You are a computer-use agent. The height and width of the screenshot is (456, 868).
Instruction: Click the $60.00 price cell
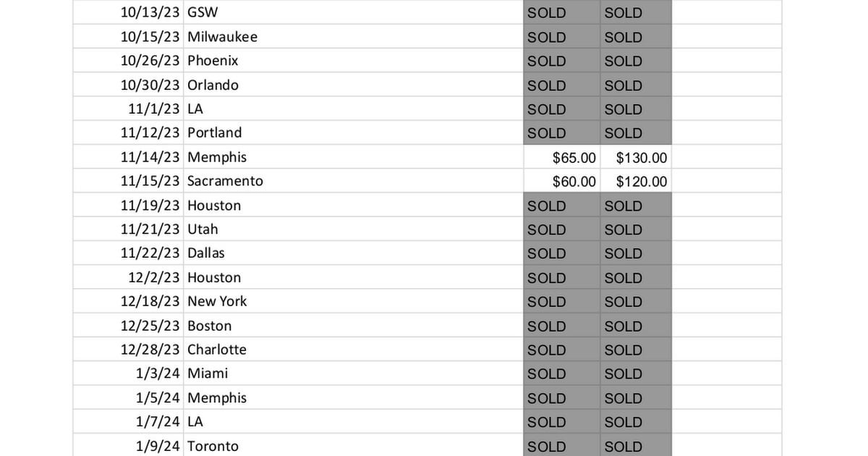pyautogui.click(x=574, y=182)
